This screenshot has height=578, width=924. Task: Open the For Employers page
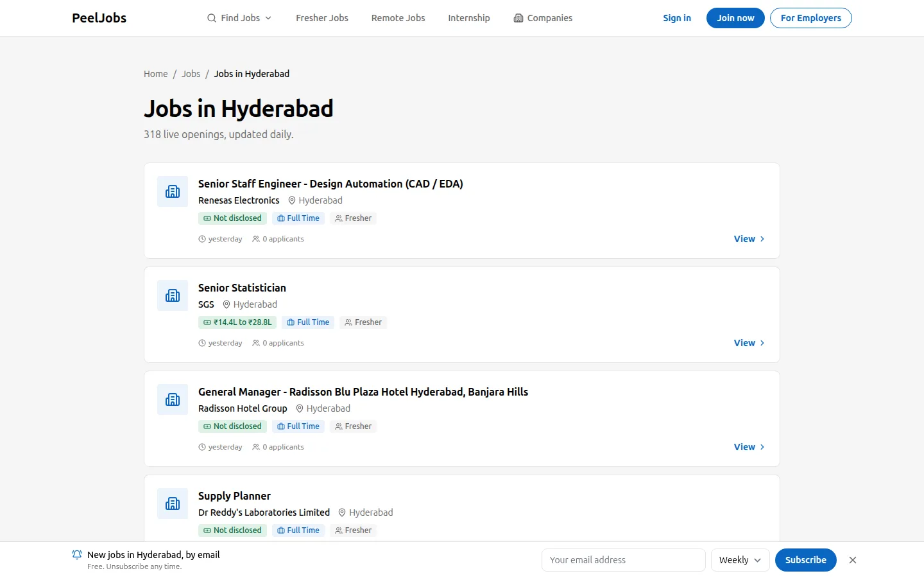pos(811,18)
